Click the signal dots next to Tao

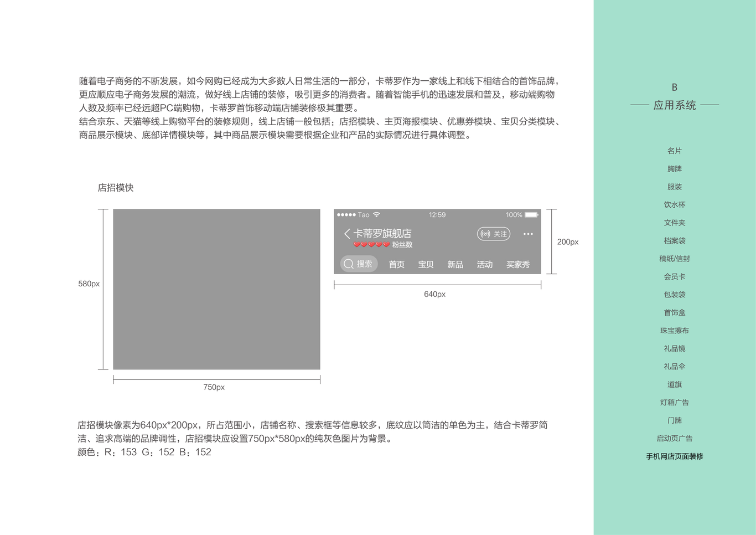[346, 215]
